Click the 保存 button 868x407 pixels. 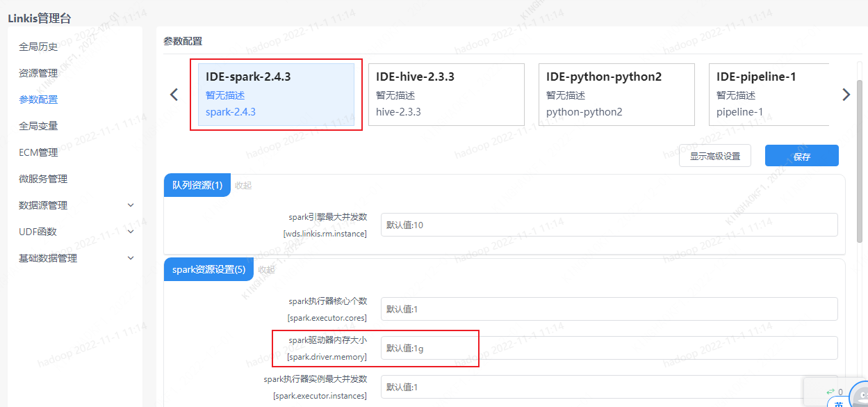pyautogui.click(x=801, y=157)
